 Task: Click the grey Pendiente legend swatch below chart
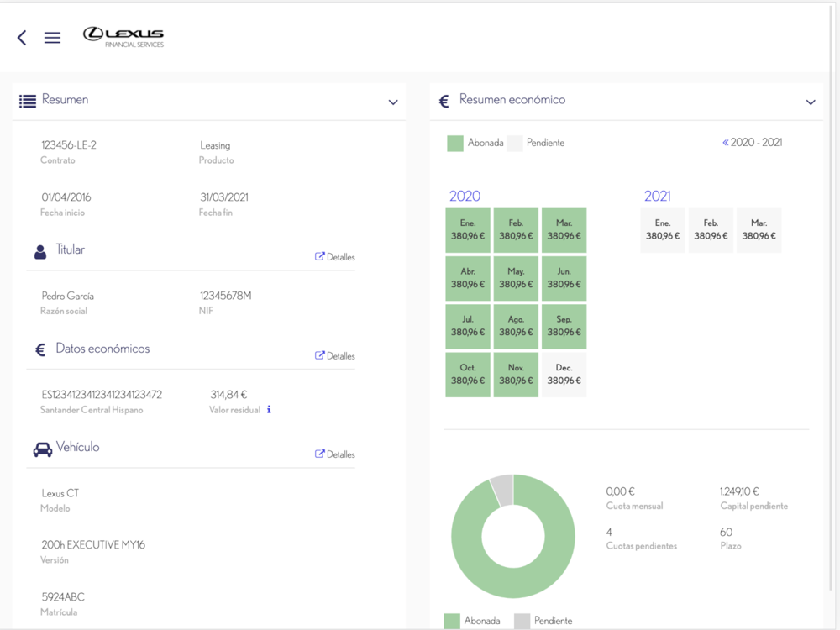tap(522, 621)
